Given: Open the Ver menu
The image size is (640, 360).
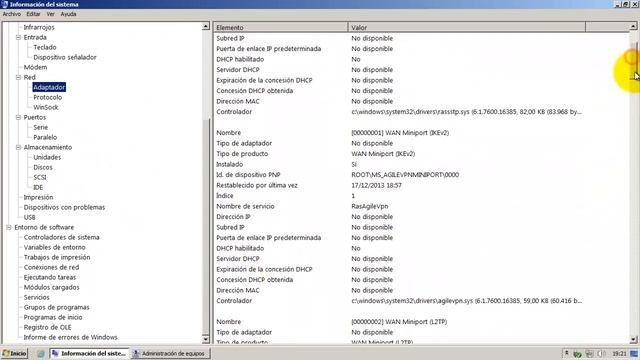Looking at the screenshot, I should tap(51, 14).
